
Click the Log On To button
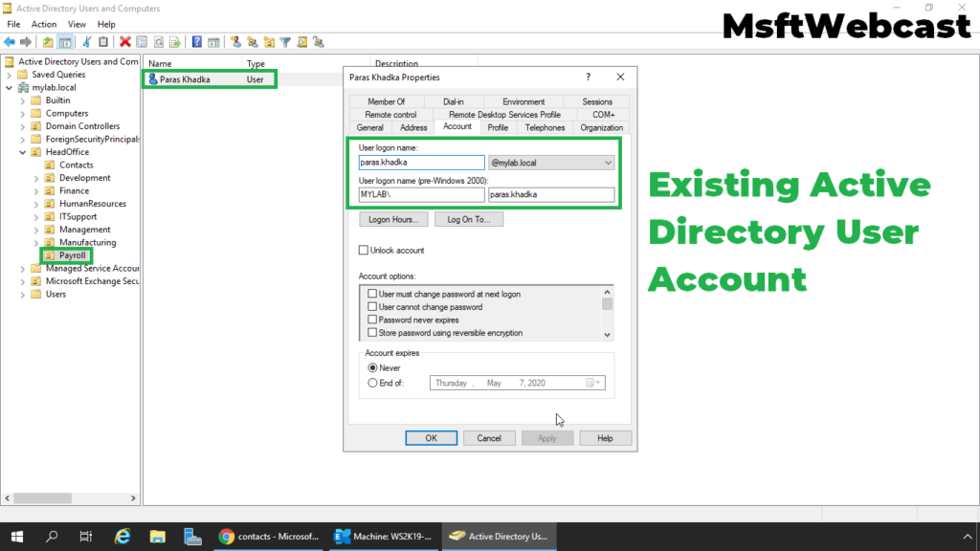pyautogui.click(x=469, y=219)
